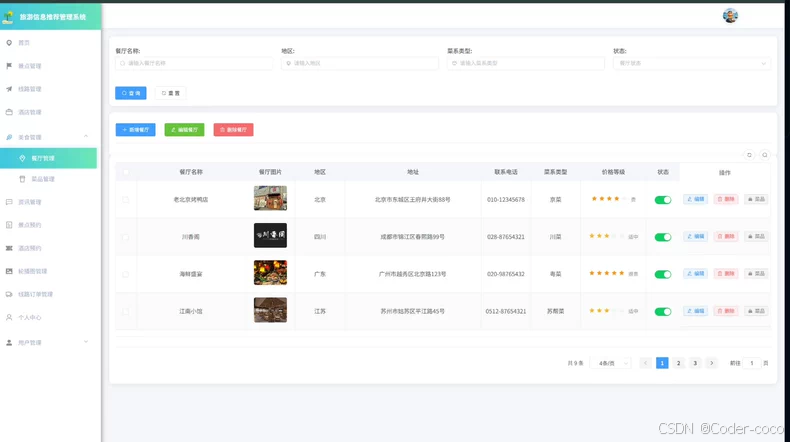Go to pagination page 3
The height and width of the screenshot is (442, 790).
pyautogui.click(x=695, y=363)
